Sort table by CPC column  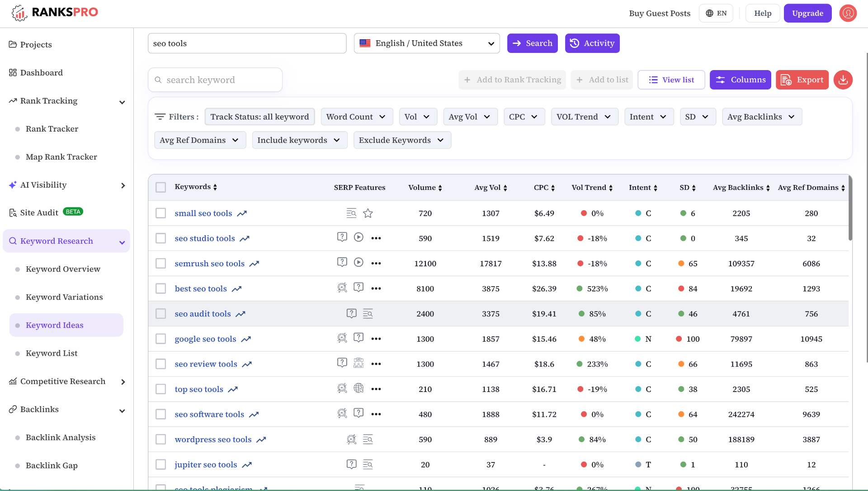click(553, 188)
